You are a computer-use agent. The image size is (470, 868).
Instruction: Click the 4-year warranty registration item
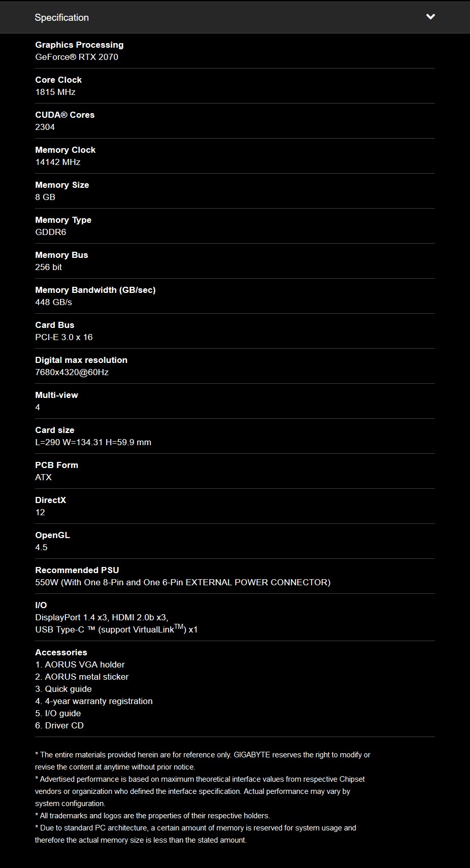coord(94,701)
